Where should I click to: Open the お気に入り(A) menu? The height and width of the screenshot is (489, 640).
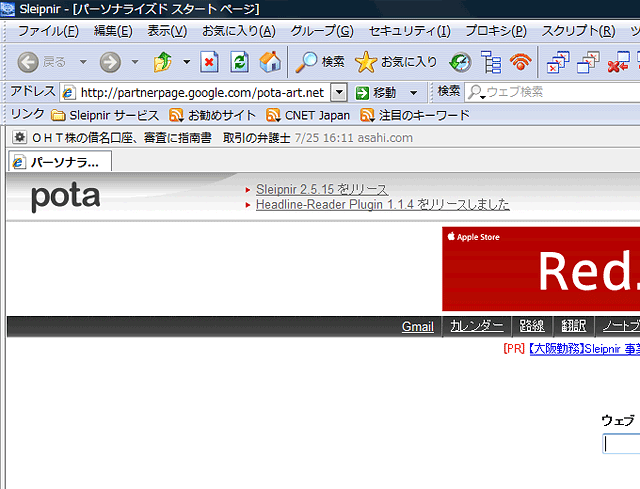[239, 31]
